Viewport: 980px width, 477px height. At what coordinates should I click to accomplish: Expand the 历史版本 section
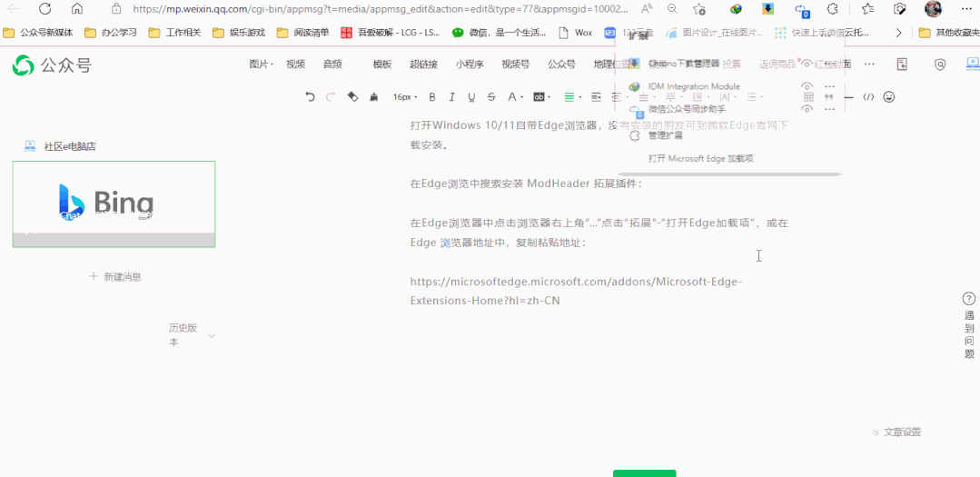(192, 335)
